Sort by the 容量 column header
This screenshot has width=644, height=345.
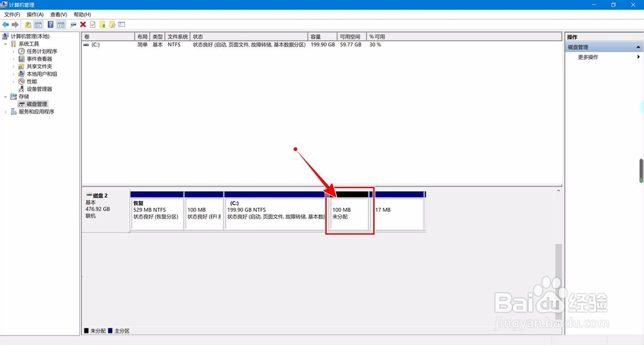click(x=323, y=37)
